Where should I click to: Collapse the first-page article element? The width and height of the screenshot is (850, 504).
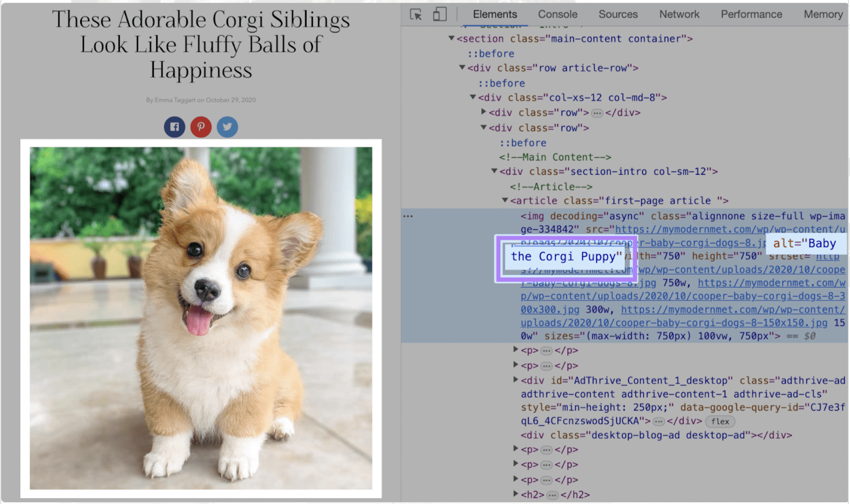click(x=505, y=200)
